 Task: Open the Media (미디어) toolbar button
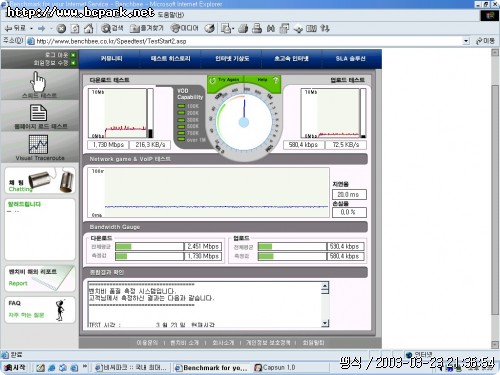184,29
